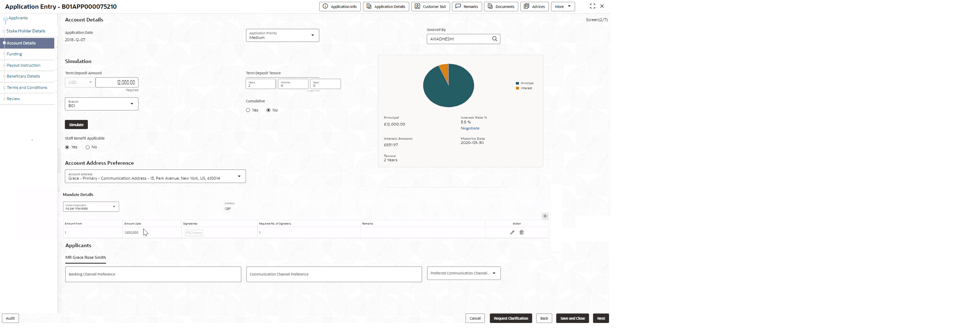This screenshot has height=335, width=980.
Task: Select No for Staff Benefit Applicable
Action: click(x=87, y=147)
